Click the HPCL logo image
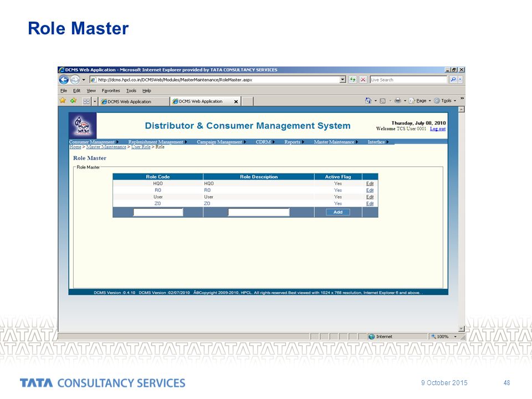The image size is (532, 399). [x=83, y=125]
